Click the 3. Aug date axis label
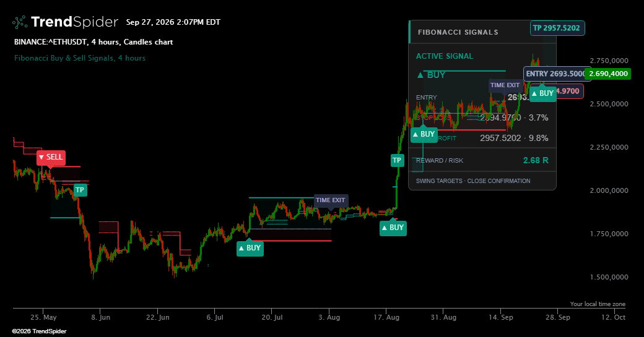The height and width of the screenshot is (337, 644). point(329,317)
